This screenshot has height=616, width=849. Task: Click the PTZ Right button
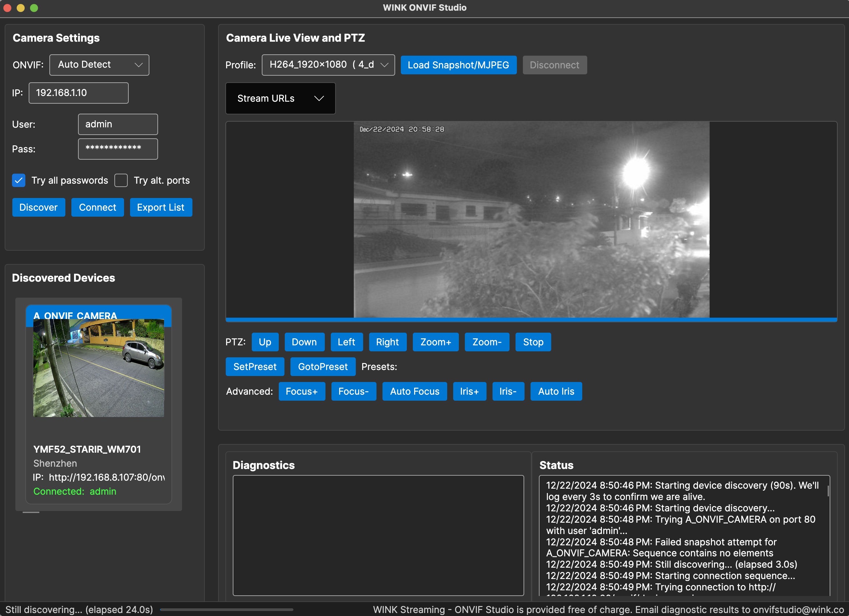click(x=387, y=342)
